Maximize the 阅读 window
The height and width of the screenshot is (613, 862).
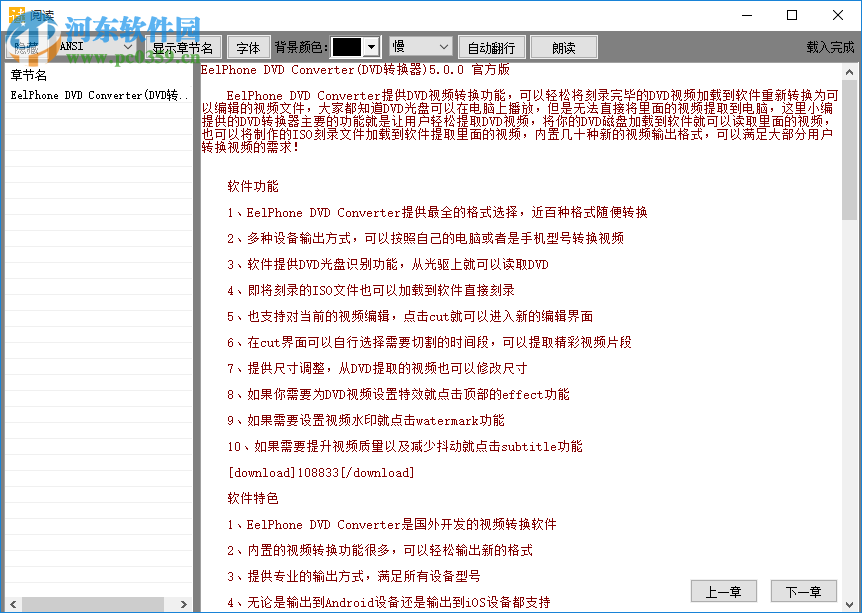pos(792,15)
